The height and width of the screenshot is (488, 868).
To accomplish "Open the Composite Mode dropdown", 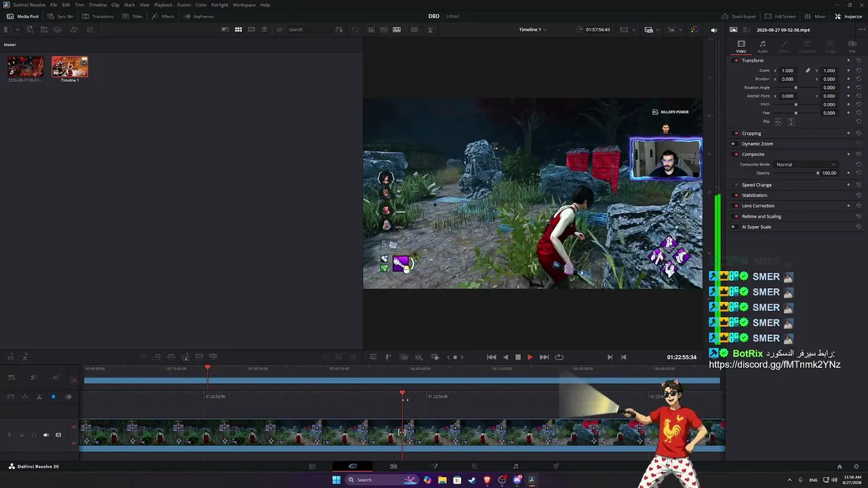I will tap(806, 165).
